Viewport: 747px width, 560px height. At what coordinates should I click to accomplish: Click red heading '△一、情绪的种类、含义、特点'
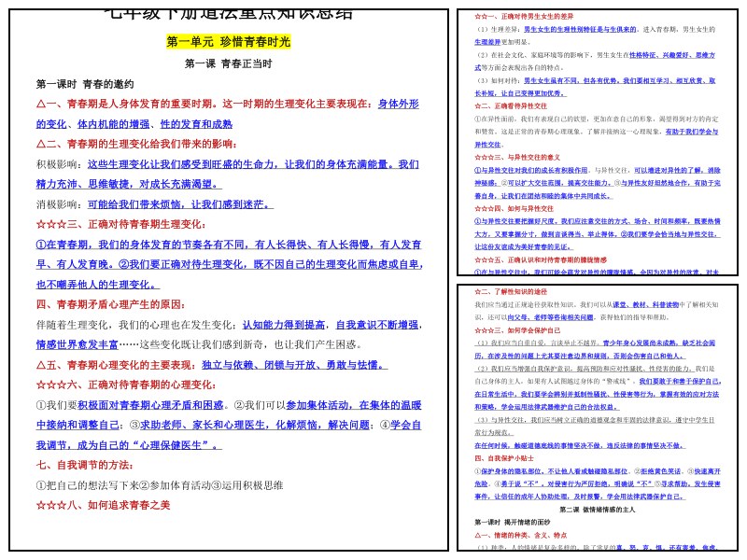[521, 535]
